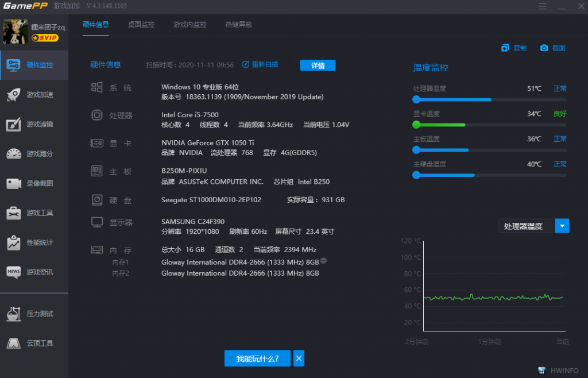This screenshot has height=378, width=588.
Task: Open the hamburger menu in title bar
Action: click(542, 6)
